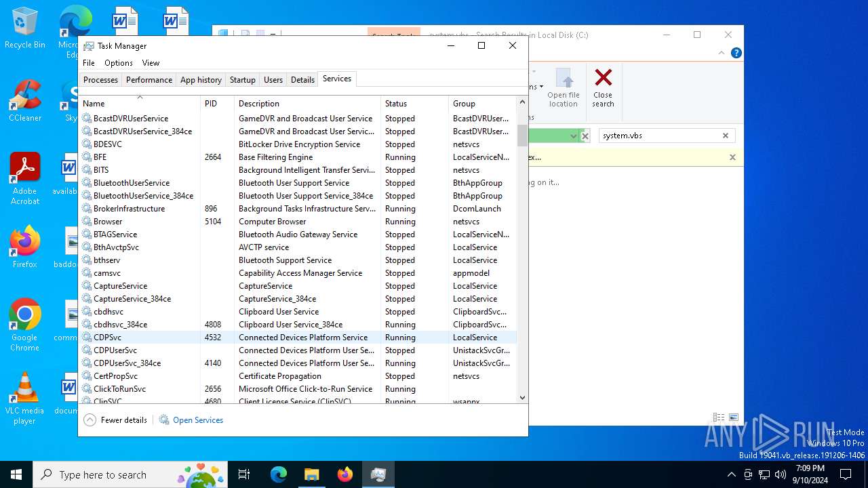
Task: Open Explorer help question mark icon
Action: [736, 53]
